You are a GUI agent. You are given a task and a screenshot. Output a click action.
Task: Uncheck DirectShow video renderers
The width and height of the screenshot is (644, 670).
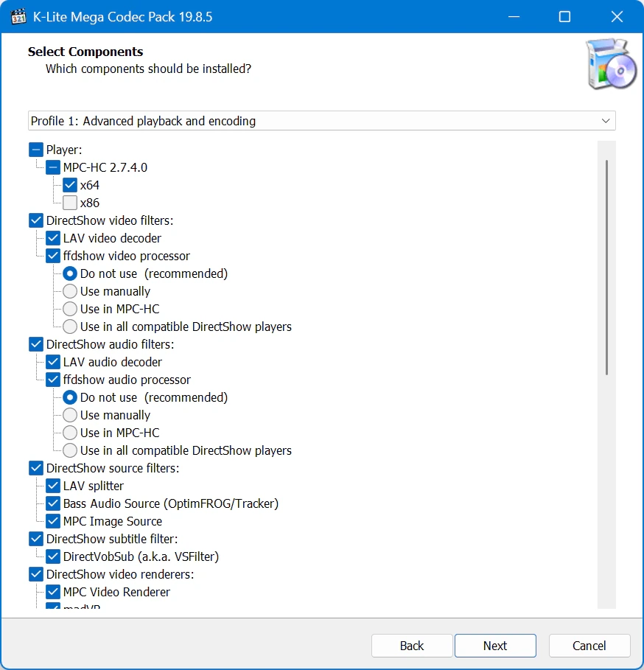tap(36, 574)
